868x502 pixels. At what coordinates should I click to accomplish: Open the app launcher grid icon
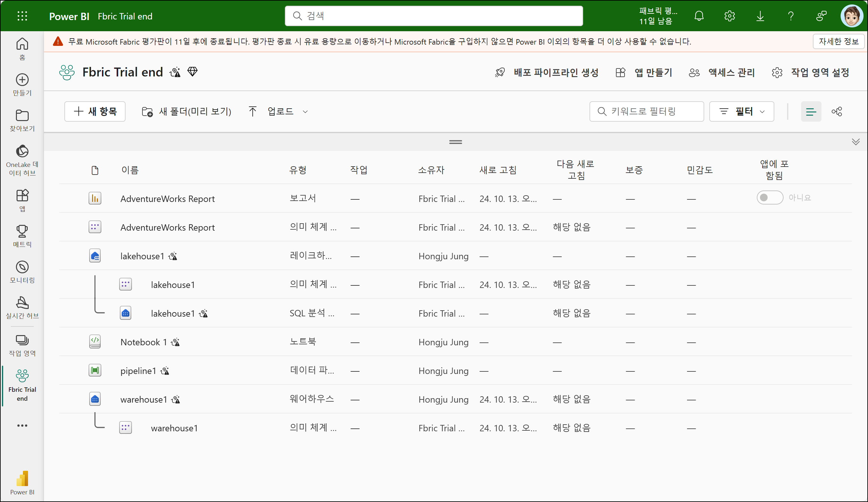[x=22, y=16]
